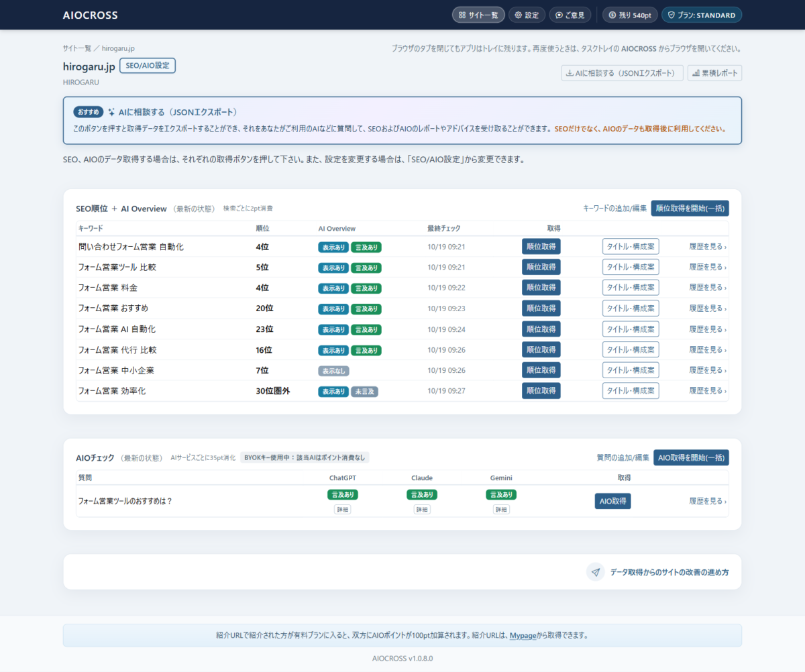
Task: Open the Mypage link in footer
Action: pyautogui.click(x=523, y=635)
